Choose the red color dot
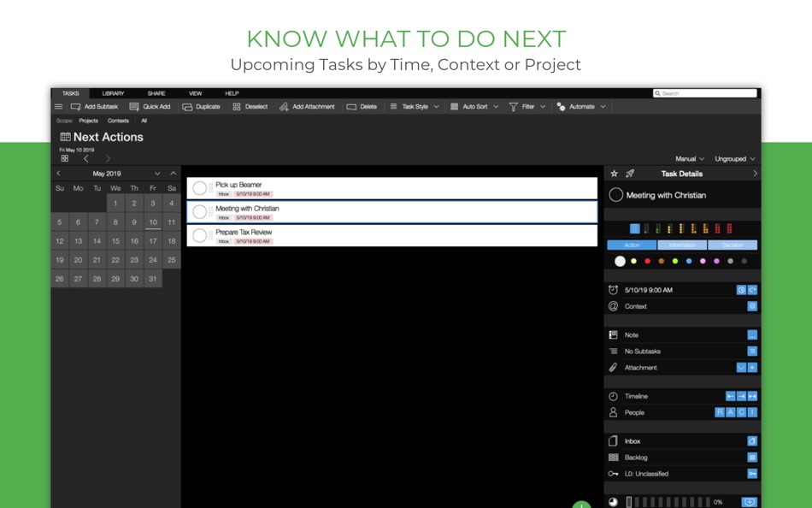 [x=647, y=261]
